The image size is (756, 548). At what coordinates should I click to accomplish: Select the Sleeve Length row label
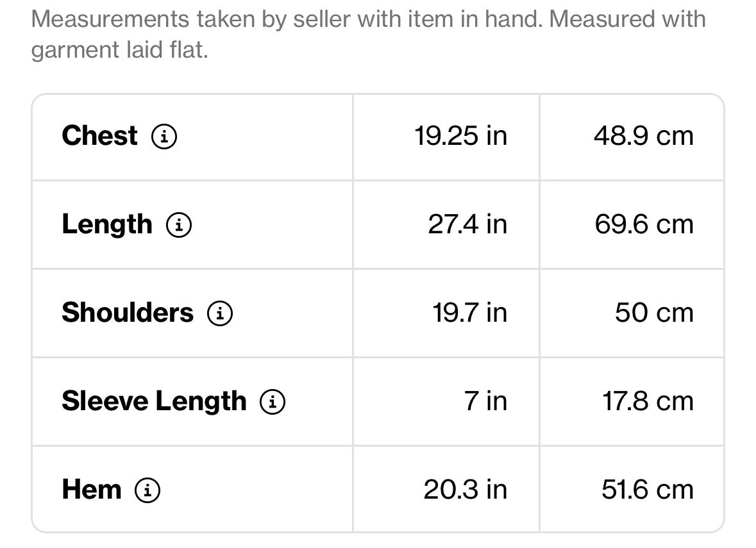tap(155, 401)
